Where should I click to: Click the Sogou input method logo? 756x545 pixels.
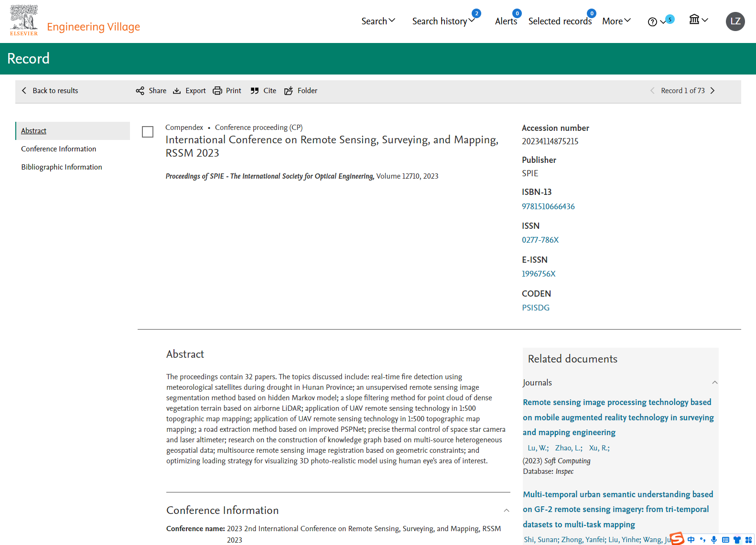tap(677, 538)
